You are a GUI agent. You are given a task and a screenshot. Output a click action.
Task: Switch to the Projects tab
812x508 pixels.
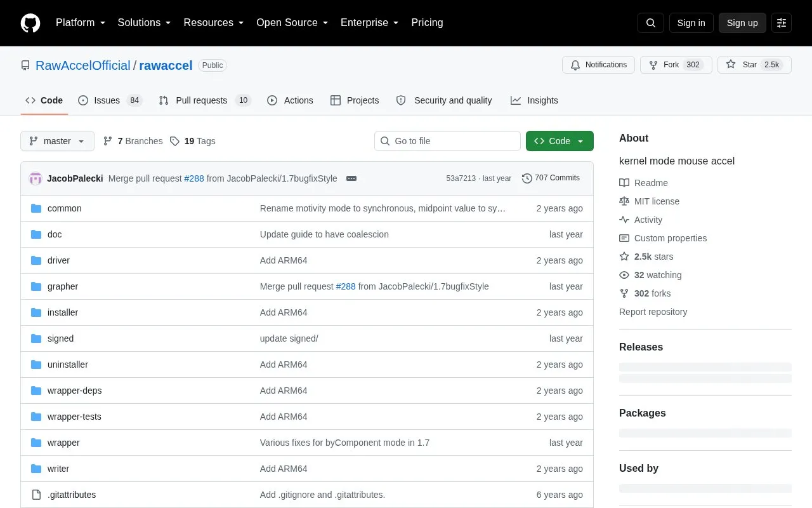click(355, 100)
